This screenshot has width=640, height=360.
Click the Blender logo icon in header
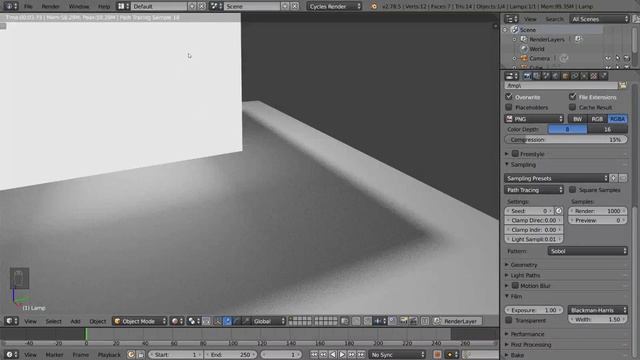point(374,6)
